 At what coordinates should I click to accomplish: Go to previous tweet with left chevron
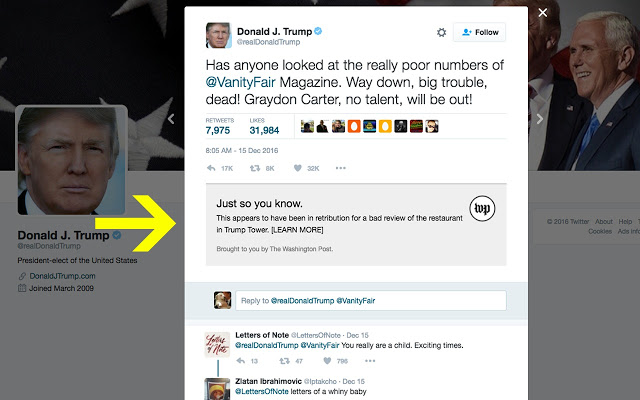point(171,119)
